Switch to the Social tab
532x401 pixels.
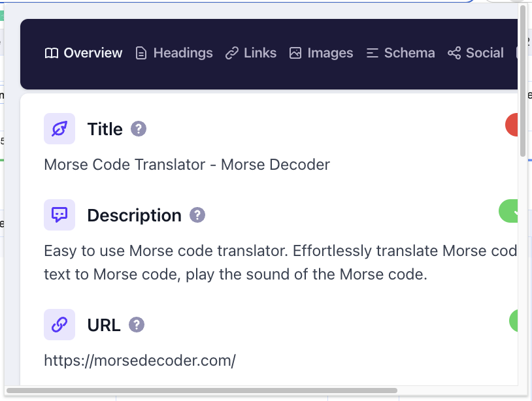pos(476,54)
